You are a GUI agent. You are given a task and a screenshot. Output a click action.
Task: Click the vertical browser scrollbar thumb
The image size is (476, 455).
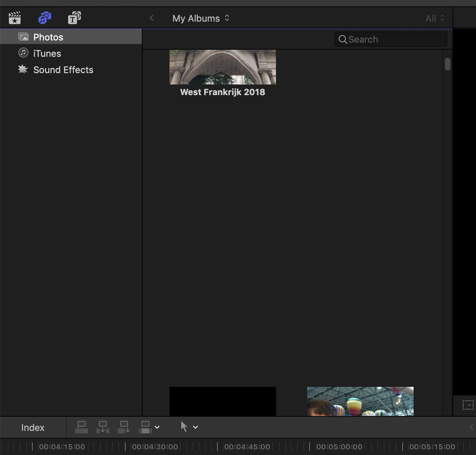click(x=448, y=64)
